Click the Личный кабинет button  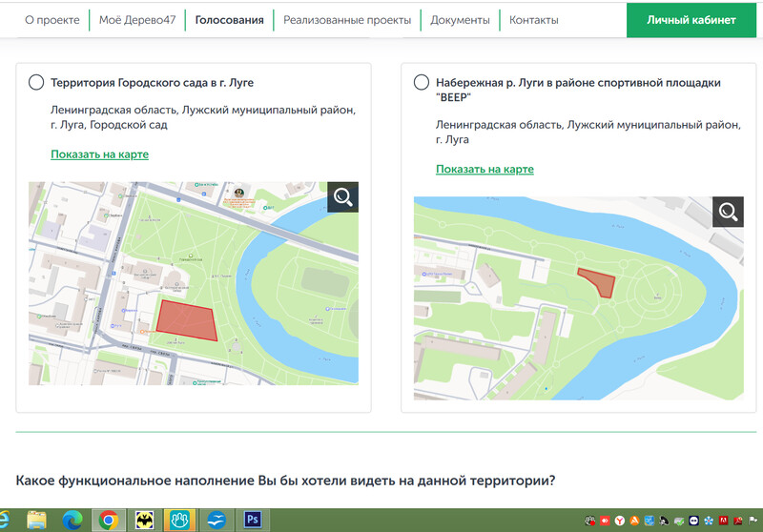[x=691, y=20]
